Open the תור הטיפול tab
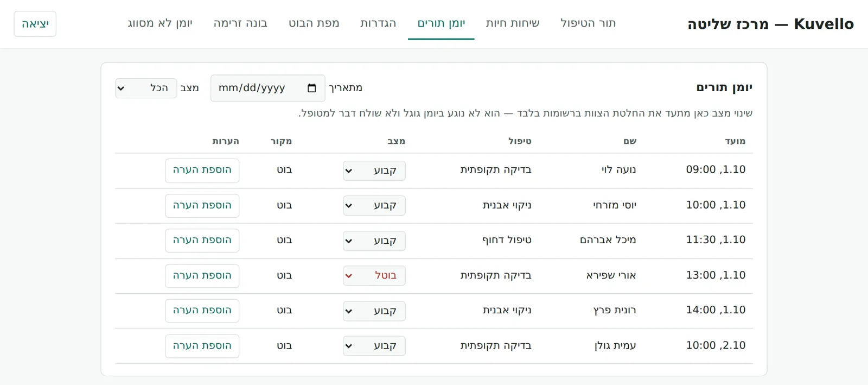The height and width of the screenshot is (385, 868). click(x=588, y=23)
